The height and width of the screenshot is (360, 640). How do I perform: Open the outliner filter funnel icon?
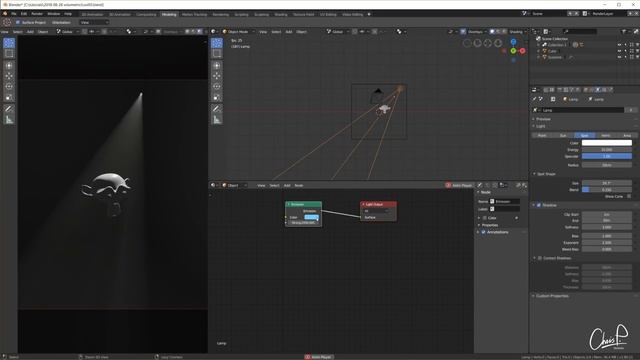(x=624, y=31)
